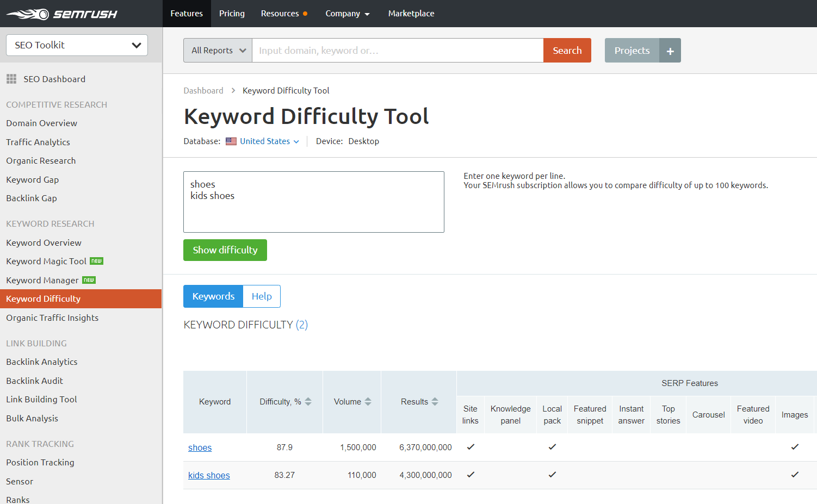The width and height of the screenshot is (817, 504).
Task: Sort the table by Difficulty percentage arrows
Action: point(308,401)
